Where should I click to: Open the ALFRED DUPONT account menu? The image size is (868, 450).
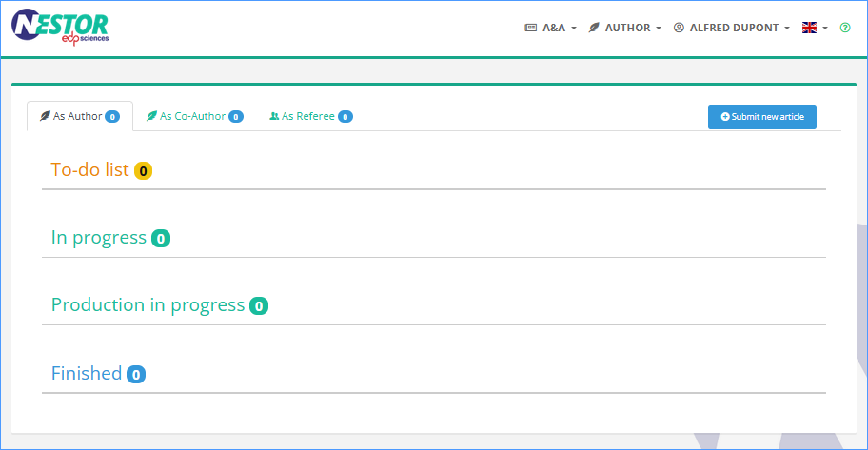click(731, 28)
